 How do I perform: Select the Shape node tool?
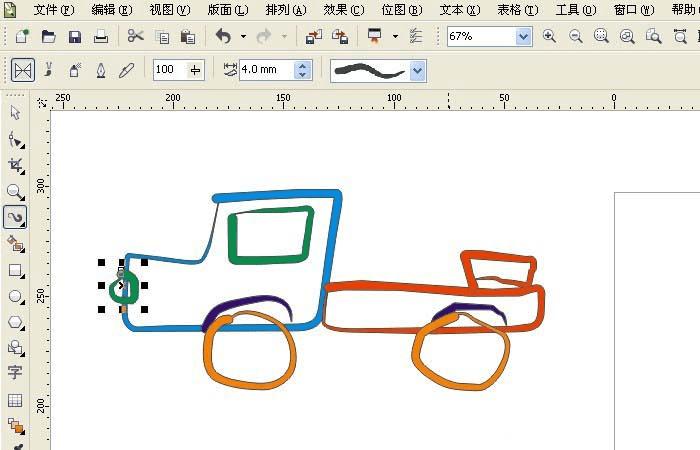coord(16,140)
